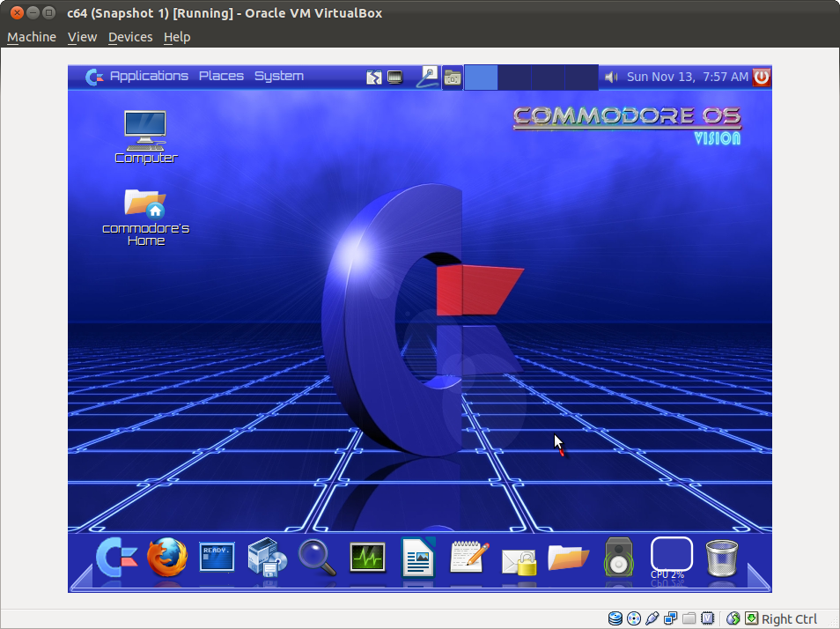Open the system monitor dock icon
840x629 pixels.
pos(367,558)
